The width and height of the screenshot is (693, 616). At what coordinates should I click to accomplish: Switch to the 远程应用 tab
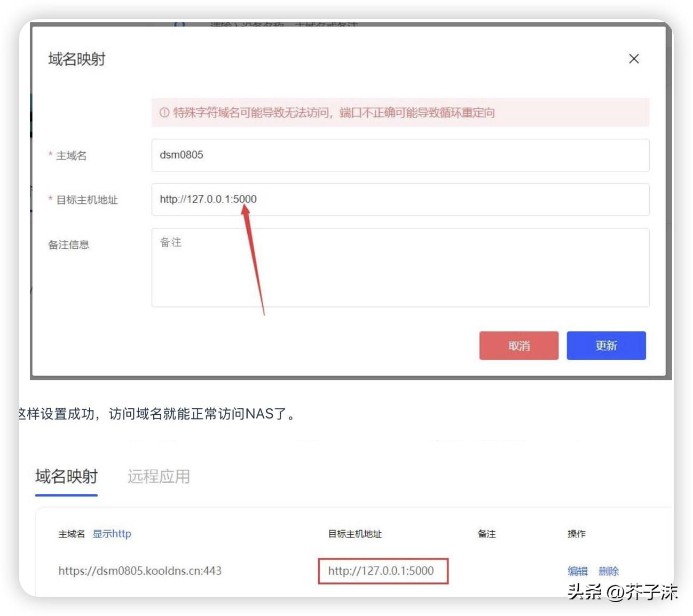tap(159, 477)
